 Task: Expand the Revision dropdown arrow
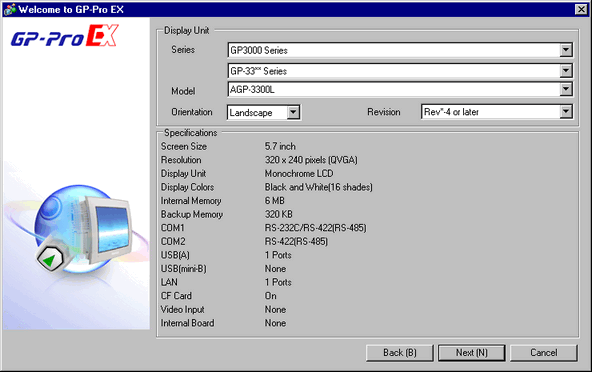pyautogui.click(x=566, y=112)
